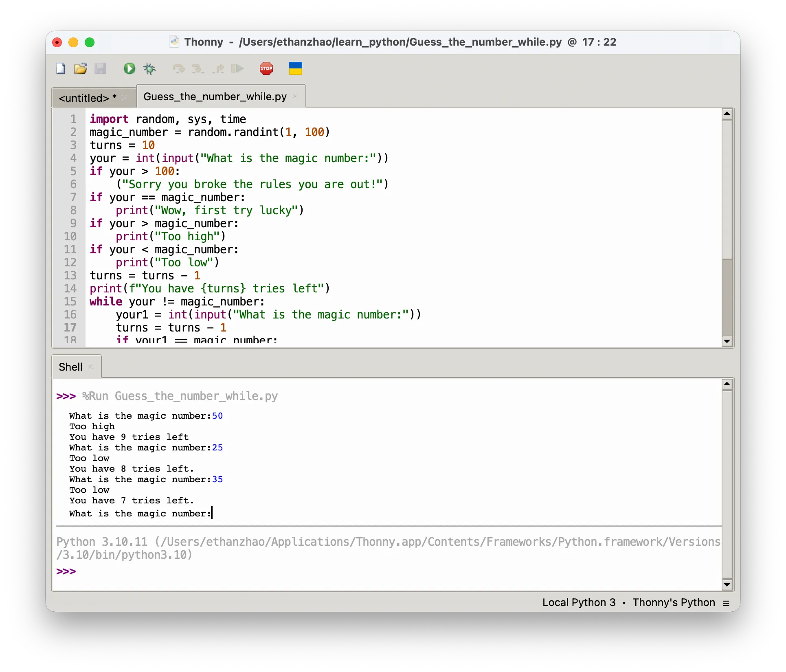Run the current script

(129, 68)
